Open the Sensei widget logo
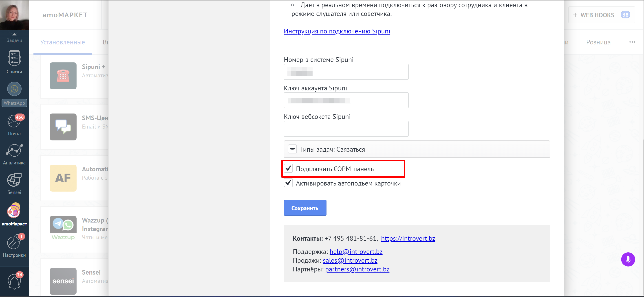Viewport: 644px width, 297px height. (63, 281)
